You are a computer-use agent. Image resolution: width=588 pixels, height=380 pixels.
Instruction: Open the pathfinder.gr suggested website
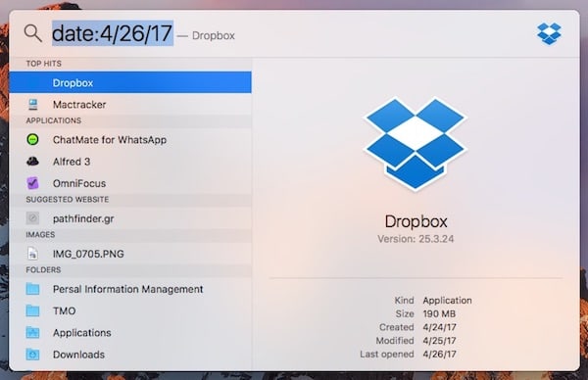[130, 218]
